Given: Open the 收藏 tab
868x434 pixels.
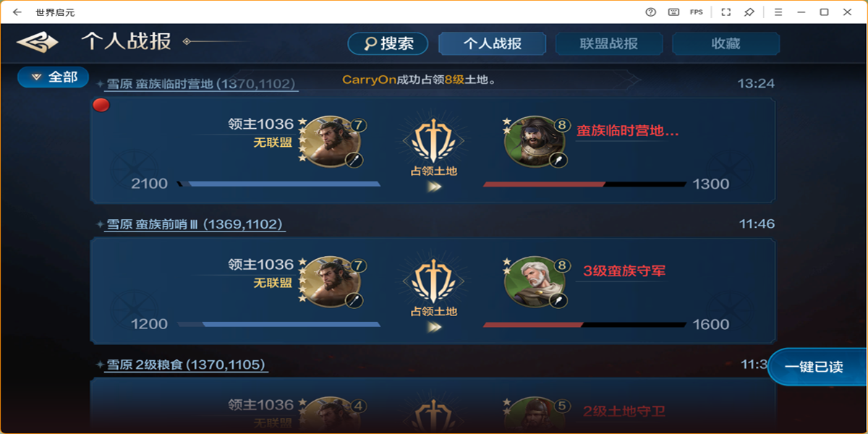Looking at the screenshot, I should click(726, 43).
